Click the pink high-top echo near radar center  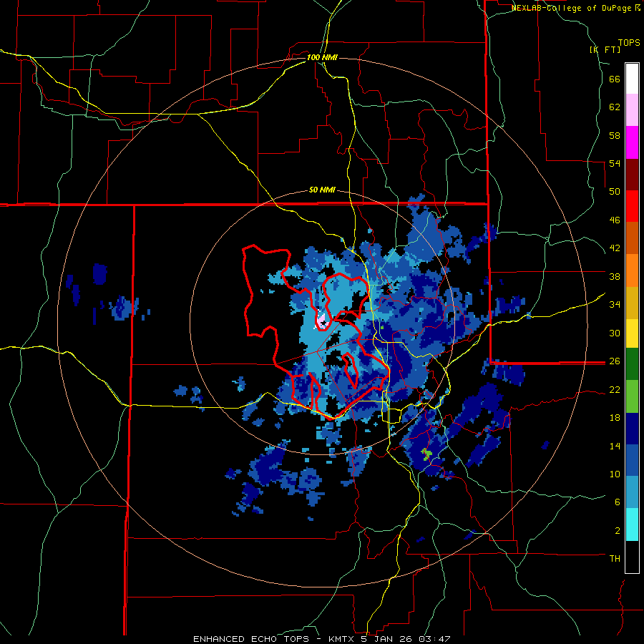pyautogui.click(x=321, y=321)
